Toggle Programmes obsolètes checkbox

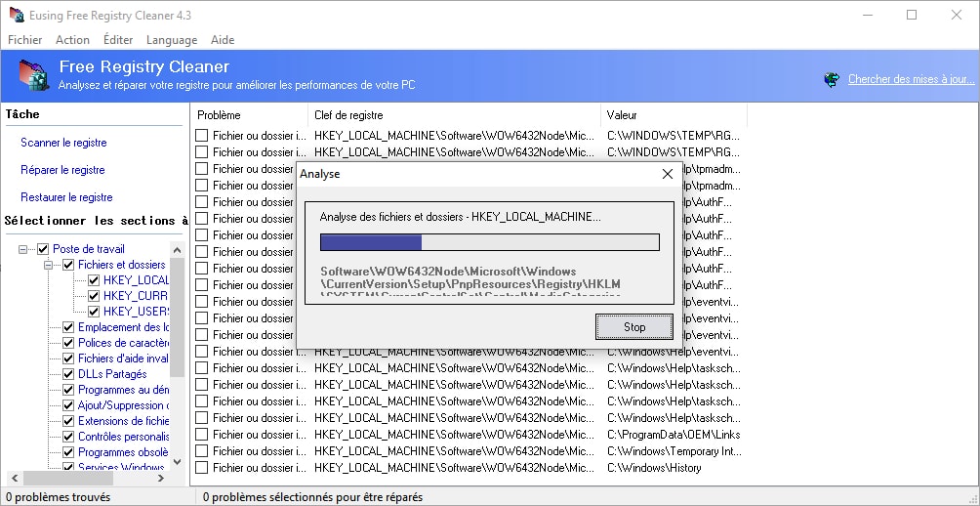point(68,452)
